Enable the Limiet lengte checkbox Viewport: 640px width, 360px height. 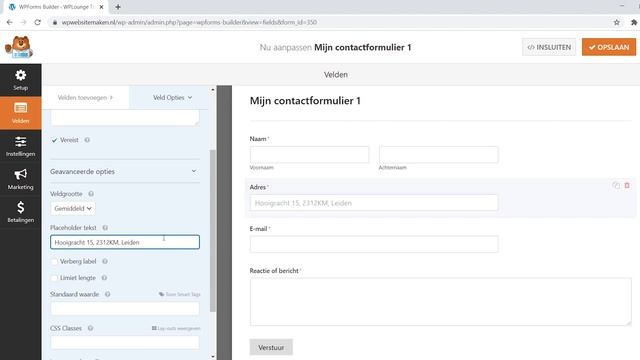click(x=54, y=278)
